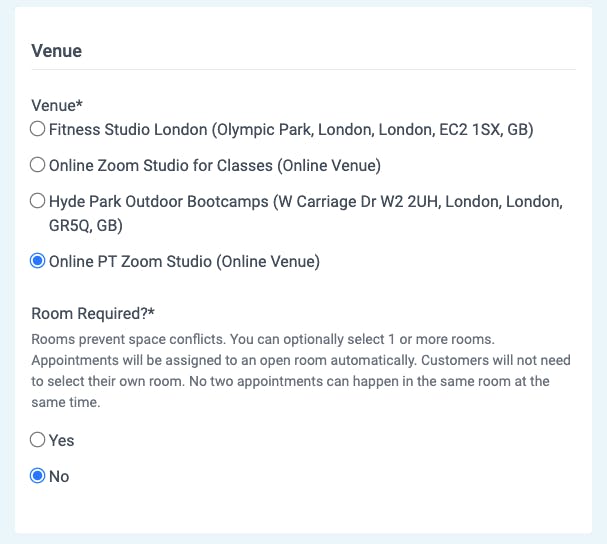Click the bold Venue section heading
607x544 pixels.
pos(57,51)
